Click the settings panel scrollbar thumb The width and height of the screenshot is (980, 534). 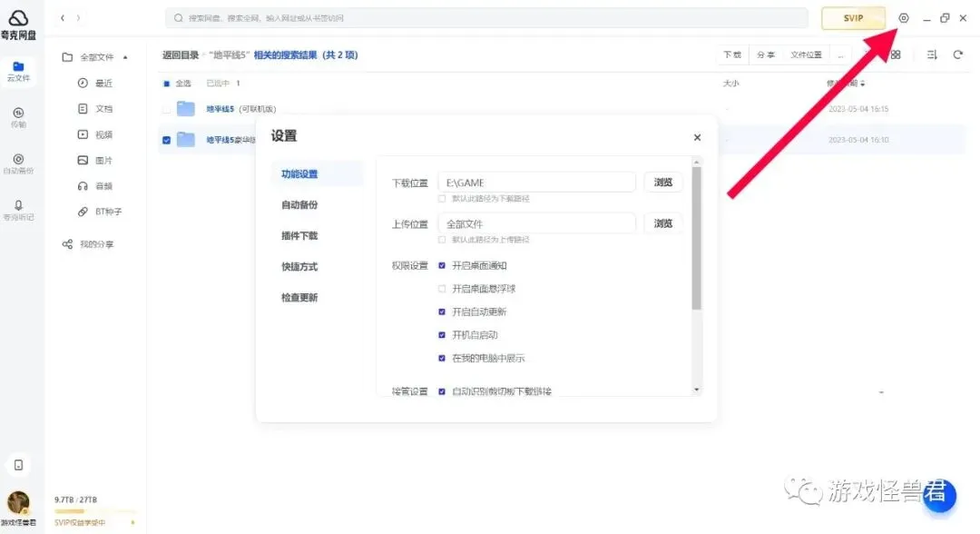697,238
